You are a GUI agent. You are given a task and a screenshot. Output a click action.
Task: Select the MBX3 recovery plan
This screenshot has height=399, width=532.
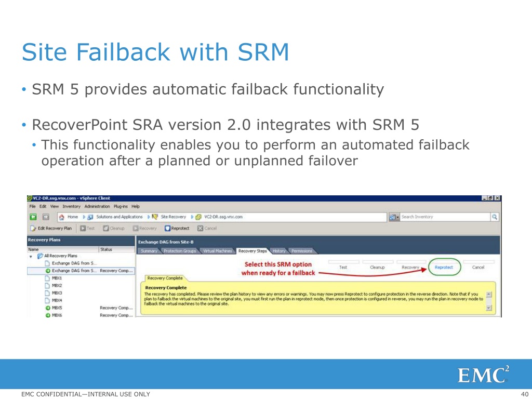[x=54, y=293]
